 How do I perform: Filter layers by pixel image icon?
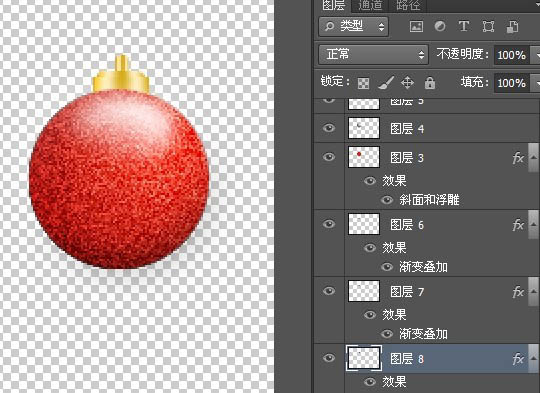click(x=416, y=27)
